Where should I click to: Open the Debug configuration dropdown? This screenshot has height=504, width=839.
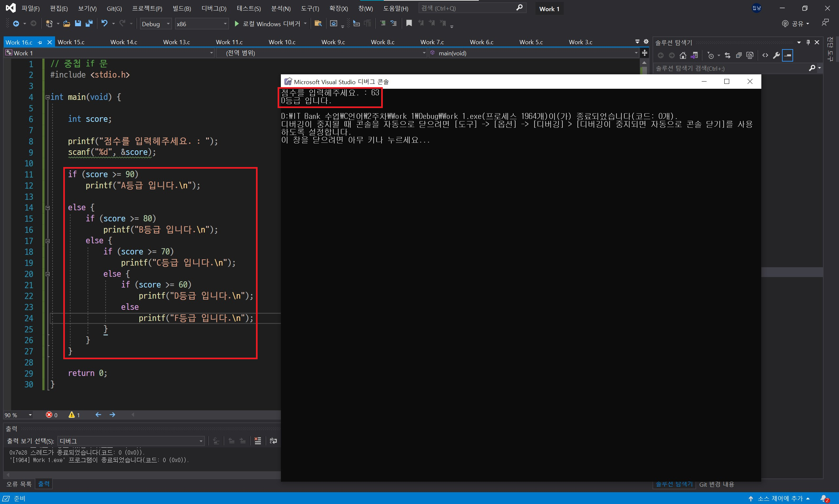click(x=155, y=24)
